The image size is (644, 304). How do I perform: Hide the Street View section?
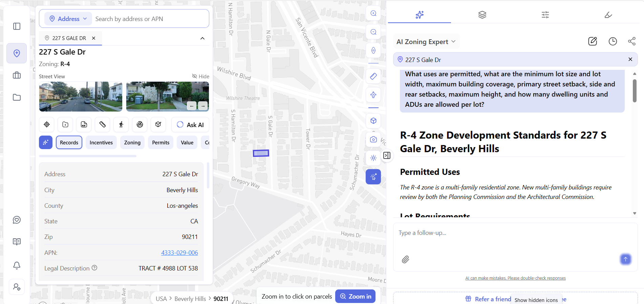point(201,77)
